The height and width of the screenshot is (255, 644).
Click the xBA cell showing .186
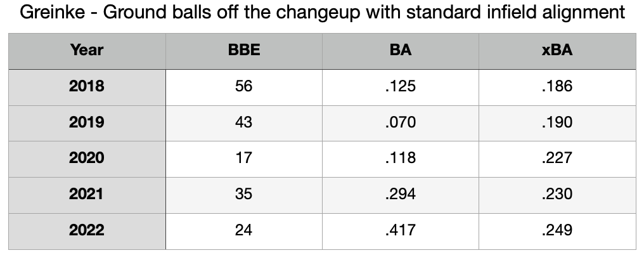point(557,86)
